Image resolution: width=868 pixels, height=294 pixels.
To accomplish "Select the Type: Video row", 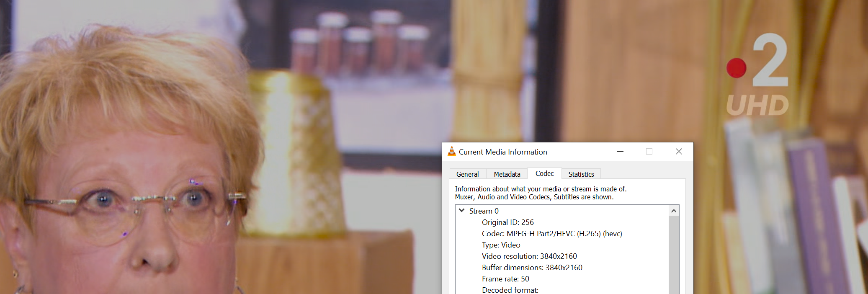I will 501,245.
